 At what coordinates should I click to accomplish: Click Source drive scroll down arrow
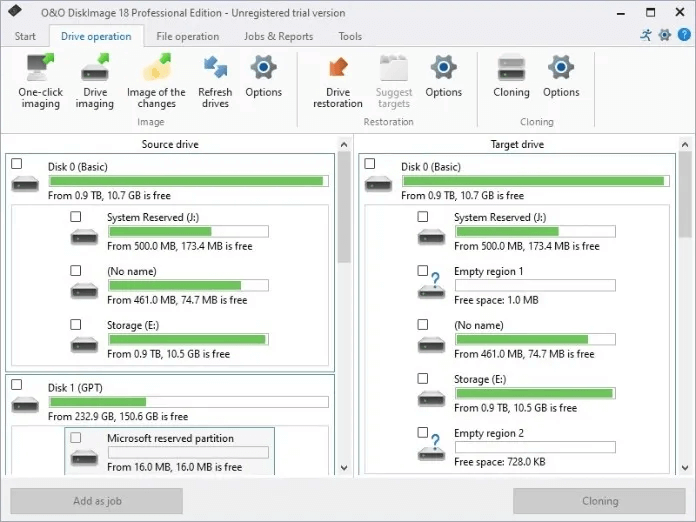[x=344, y=467]
